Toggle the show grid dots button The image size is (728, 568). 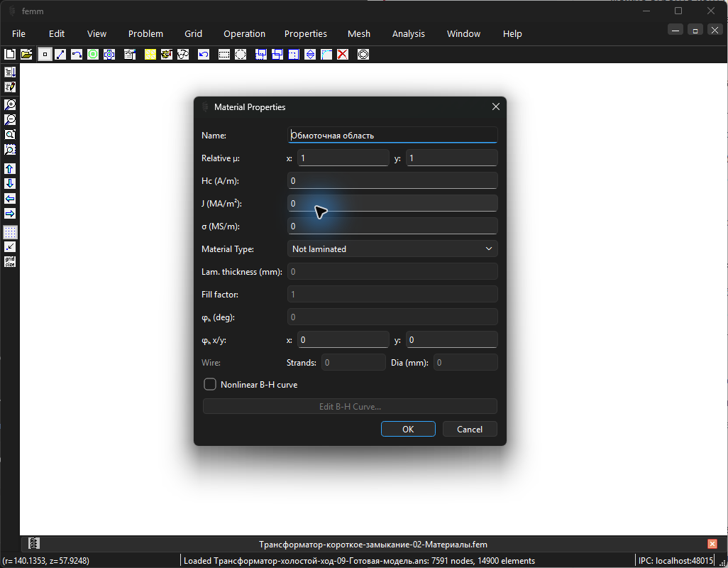[10, 231]
